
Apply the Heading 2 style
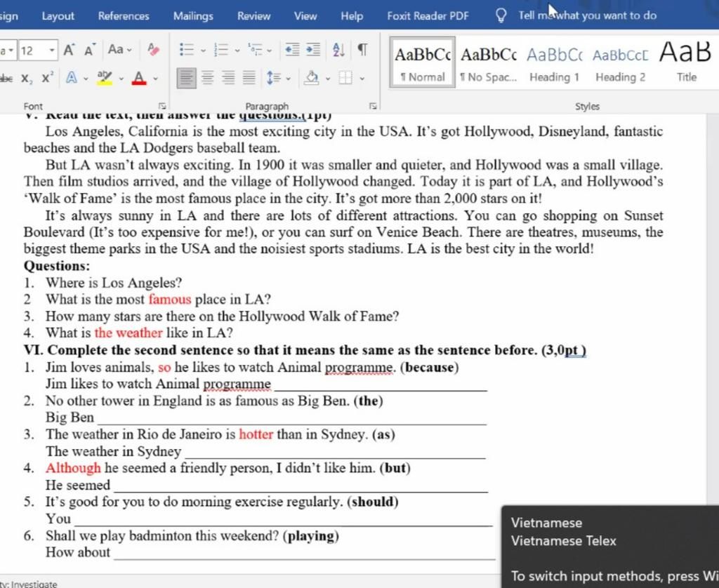(621, 62)
